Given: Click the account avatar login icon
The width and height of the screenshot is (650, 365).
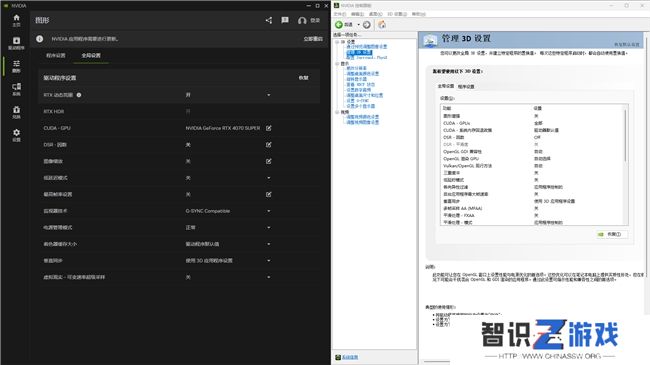Looking at the screenshot, I should (302, 20).
